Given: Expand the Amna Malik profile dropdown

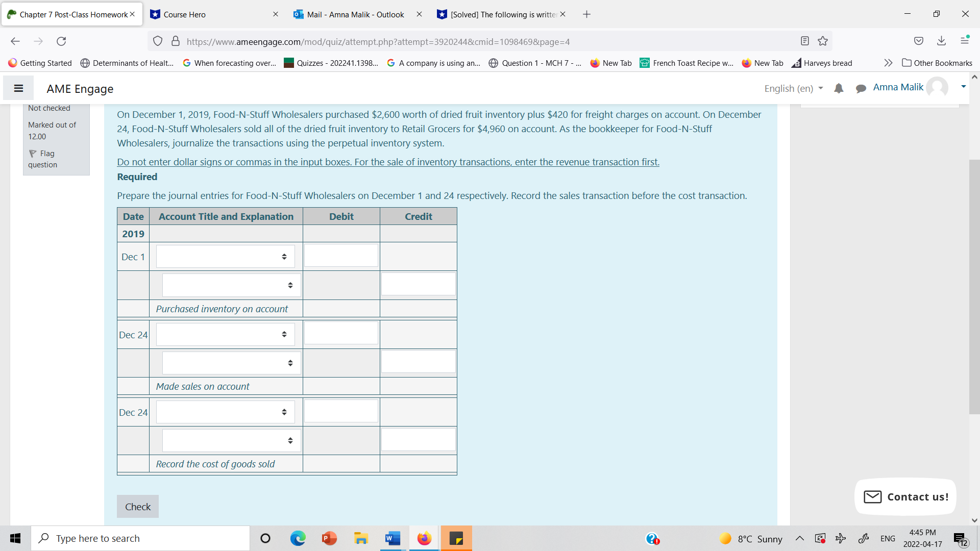Looking at the screenshot, I should [x=964, y=87].
